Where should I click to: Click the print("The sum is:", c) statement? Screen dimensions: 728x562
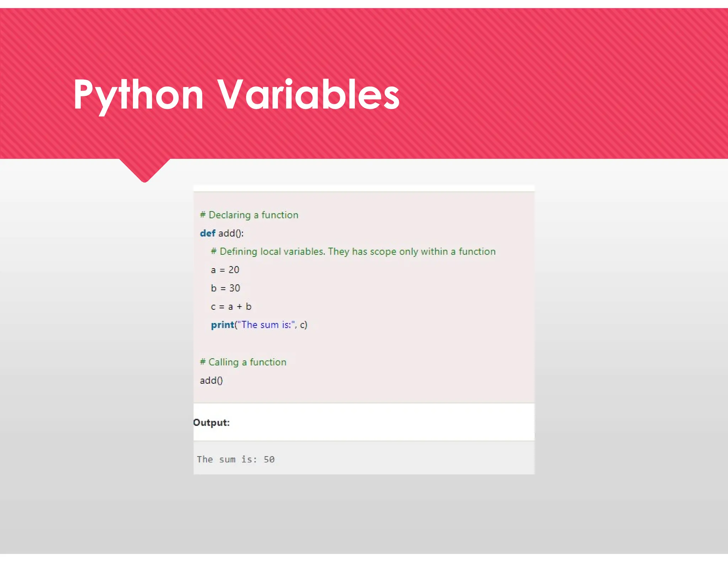[x=259, y=325]
